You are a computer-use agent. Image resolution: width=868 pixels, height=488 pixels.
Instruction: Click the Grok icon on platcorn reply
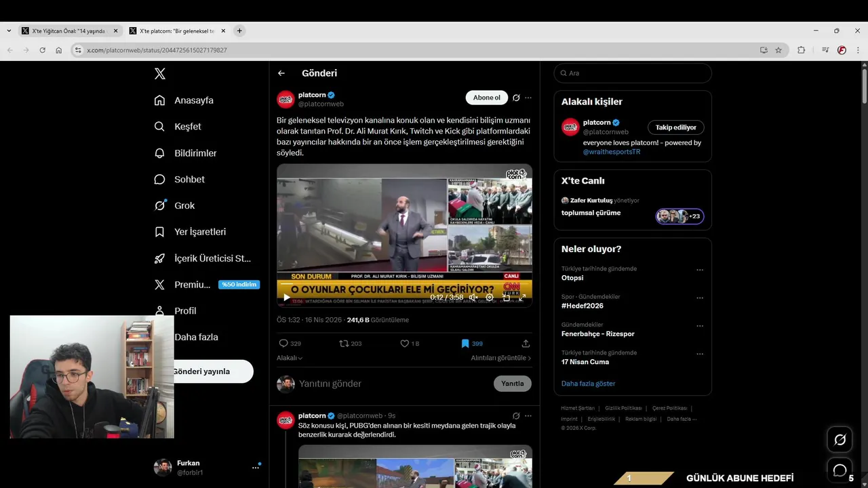point(516,415)
